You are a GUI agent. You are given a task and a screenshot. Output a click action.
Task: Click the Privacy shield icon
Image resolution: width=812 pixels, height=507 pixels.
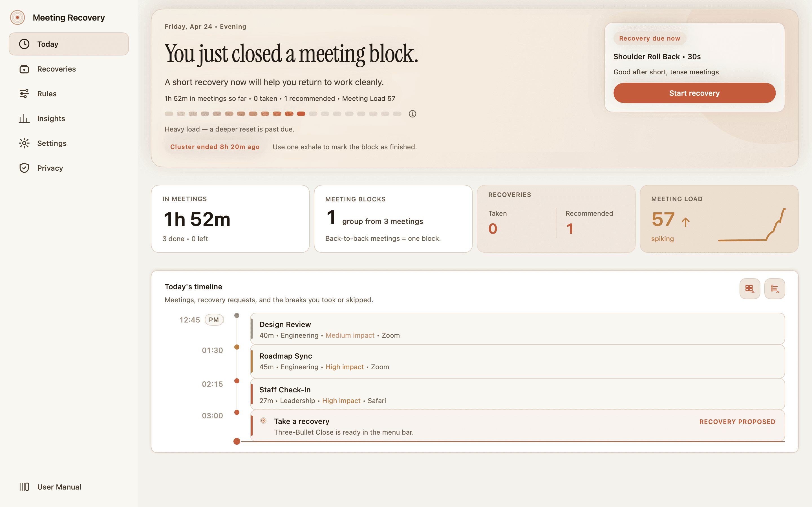click(24, 168)
